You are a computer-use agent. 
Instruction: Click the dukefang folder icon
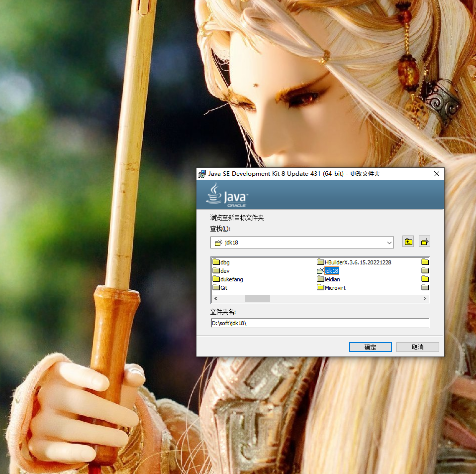tap(216, 279)
